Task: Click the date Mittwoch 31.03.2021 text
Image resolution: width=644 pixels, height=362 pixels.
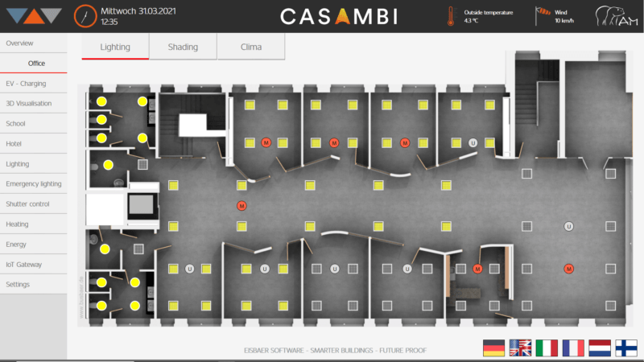Action: [x=138, y=11]
